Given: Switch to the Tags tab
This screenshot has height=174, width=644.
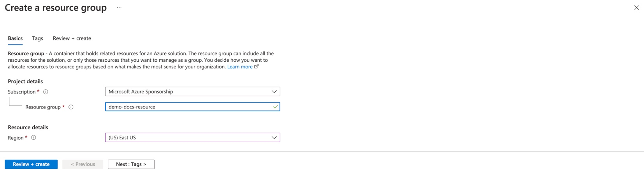Looking at the screenshot, I should point(37,39).
